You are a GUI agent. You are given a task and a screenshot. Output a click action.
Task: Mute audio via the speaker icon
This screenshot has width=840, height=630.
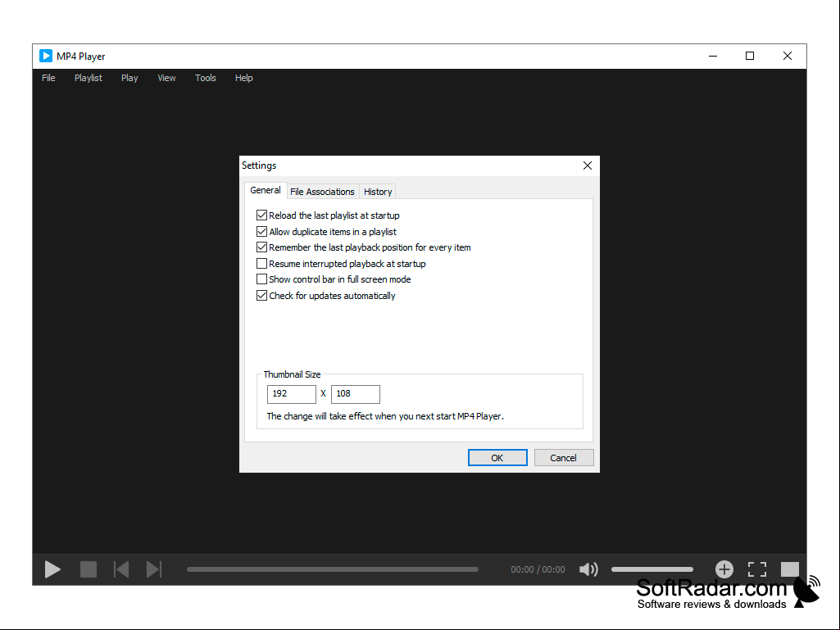point(588,569)
